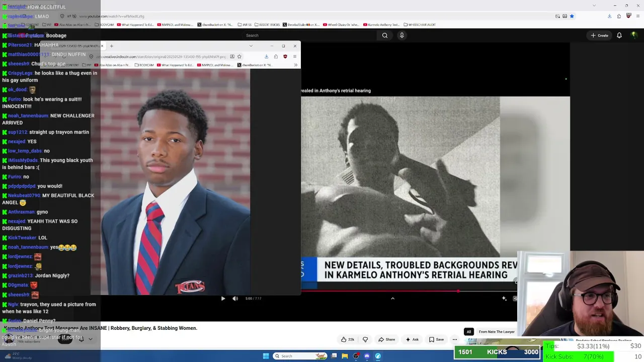Open the What Happened To Ed bookmark in main browser
Screen dimensions: 644x362
(135, 25)
